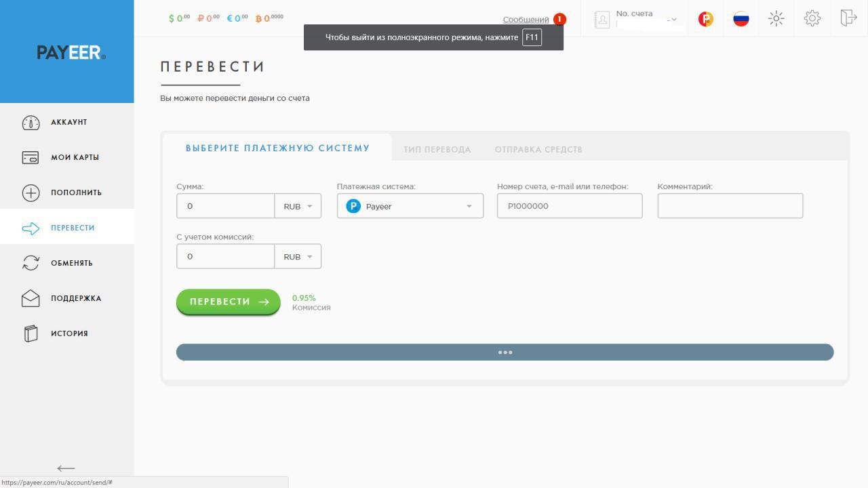The width and height of the screenshot is (868, 488).
Task: Click the account contact book icon
Action: click(x=601, y=20)
